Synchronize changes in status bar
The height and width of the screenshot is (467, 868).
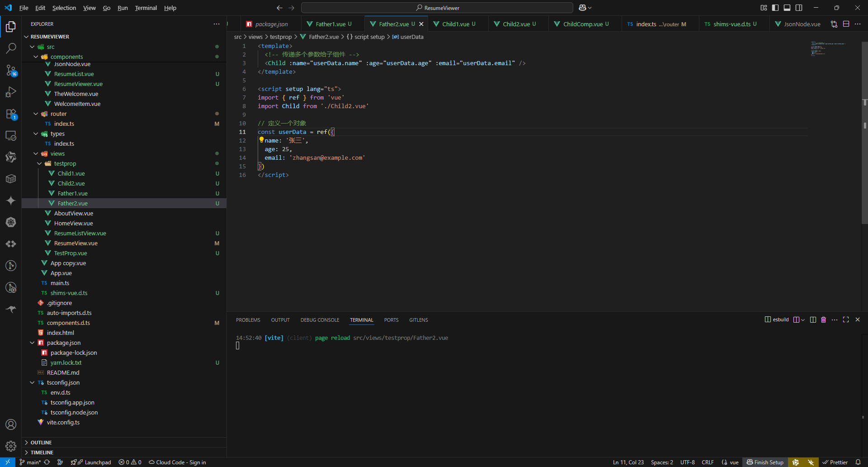[x=47, y=462]
